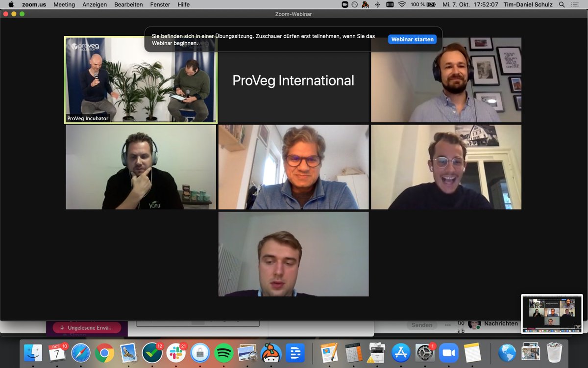
Task: Open the Trash in the dock
Action: [x=554, y=352]
